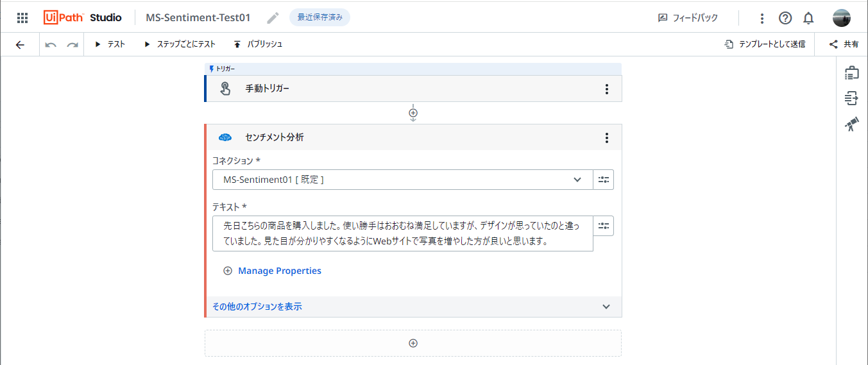The image size is (868, 365).
Task: Open the センチメント分析 three-dot menu
Action: [606, 138]
